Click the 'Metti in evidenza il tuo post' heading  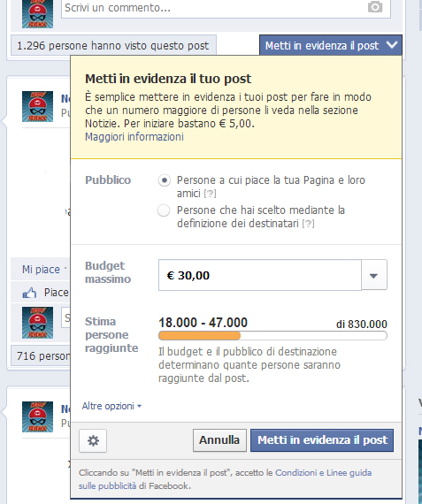[x=168, y=79]
